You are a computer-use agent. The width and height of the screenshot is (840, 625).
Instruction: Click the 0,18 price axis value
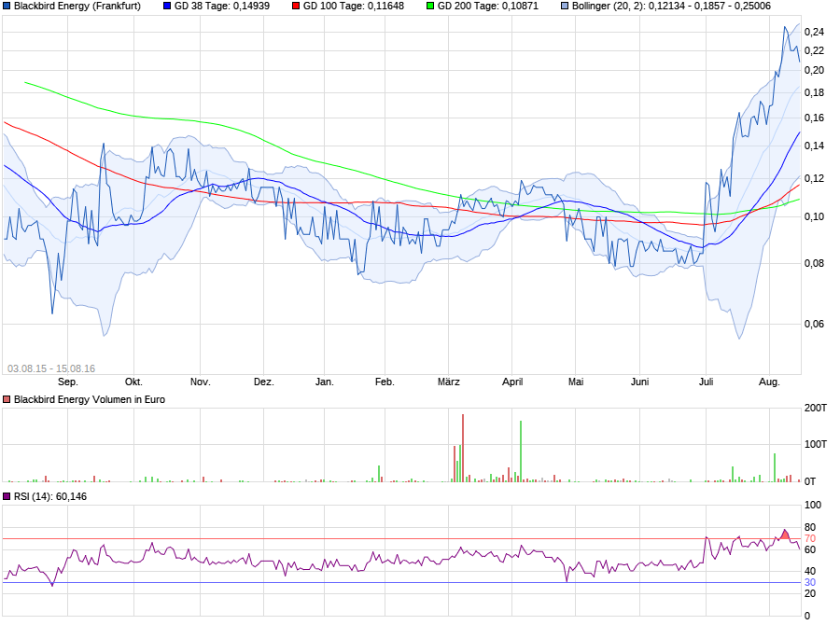(814, 92)
